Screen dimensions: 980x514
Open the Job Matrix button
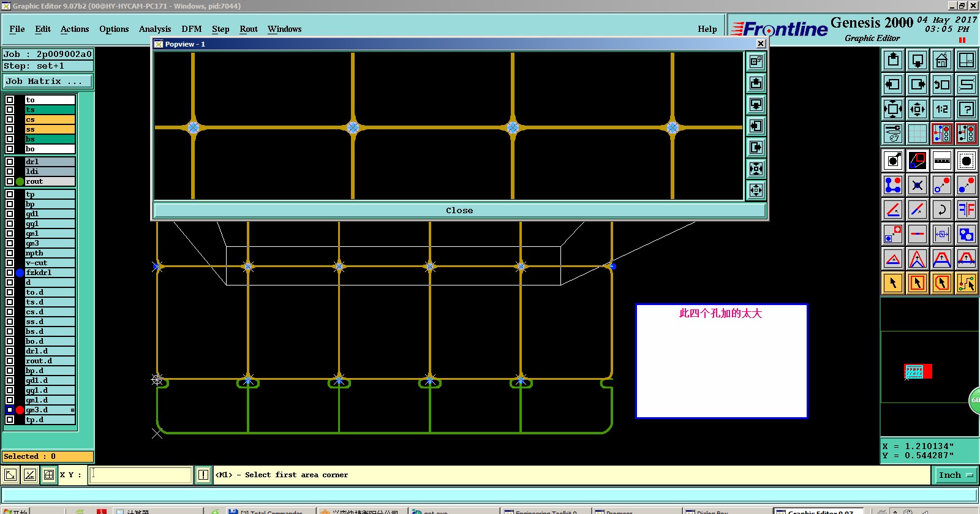48,81
